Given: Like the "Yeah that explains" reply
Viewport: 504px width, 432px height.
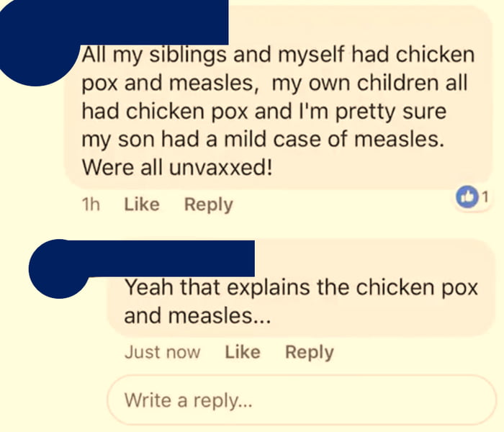Looking at the screenshot, I should 242,352.
